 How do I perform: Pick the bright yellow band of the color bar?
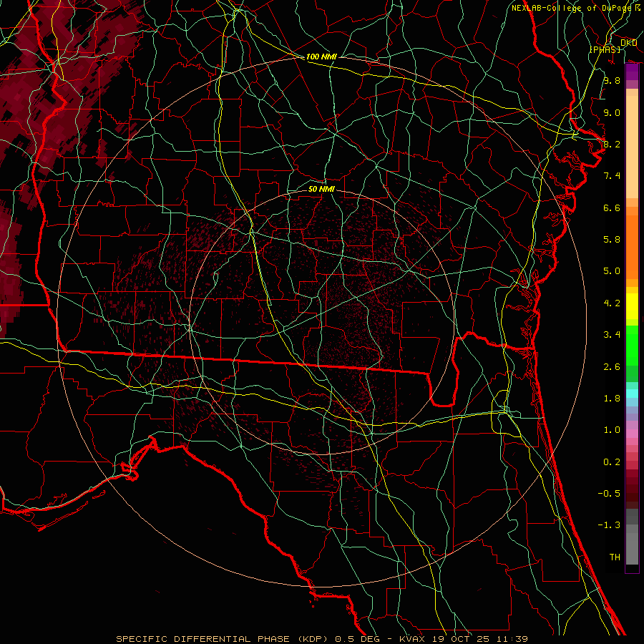pos(632,306)
